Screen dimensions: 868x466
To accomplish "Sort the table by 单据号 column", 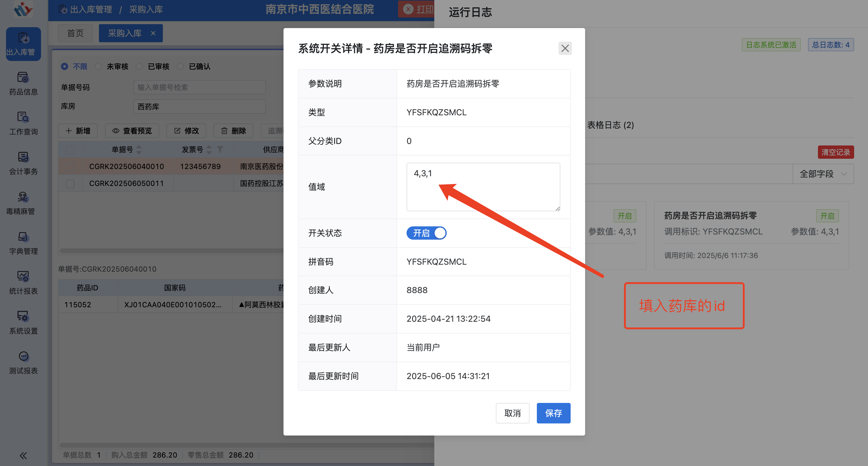I will pos(139,150).
